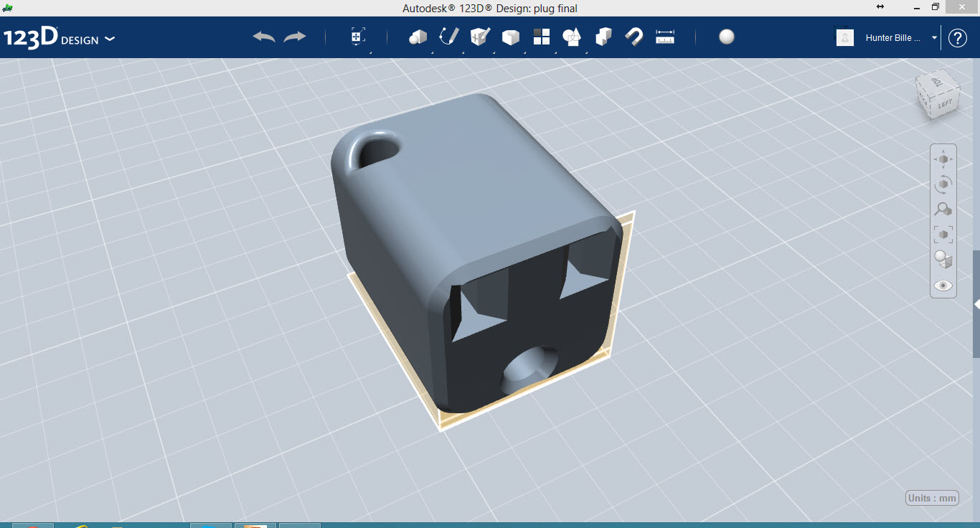Click the Units : mm button

click(932, 499)
